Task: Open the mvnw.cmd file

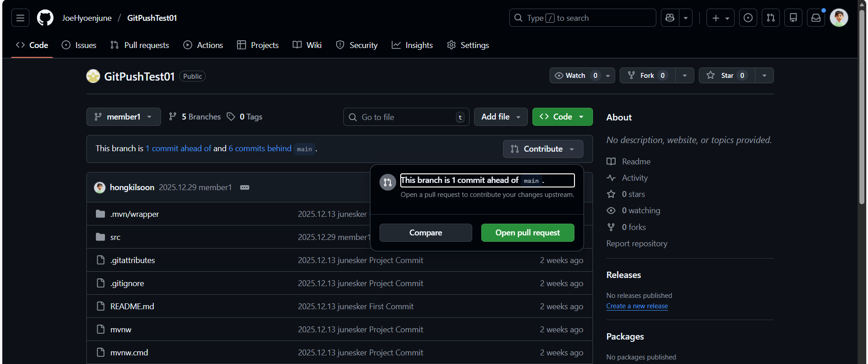Action: [129, 353]
